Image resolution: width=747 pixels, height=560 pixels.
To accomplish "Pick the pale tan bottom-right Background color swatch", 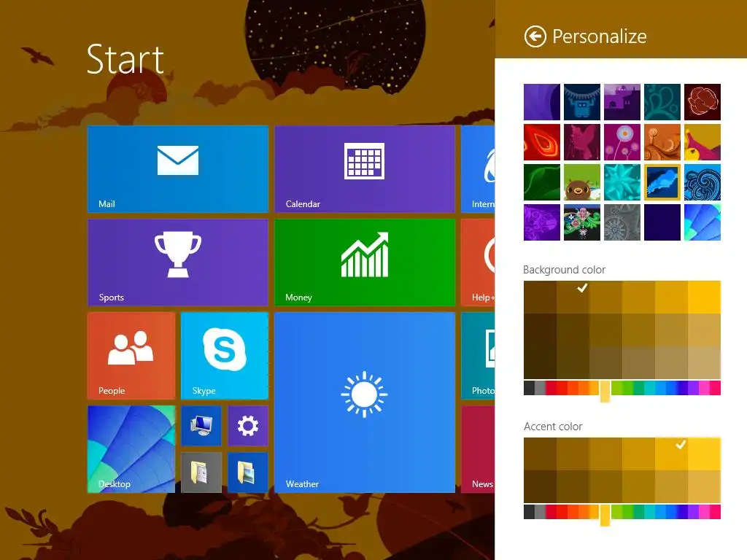I will (x=704, y=363).
